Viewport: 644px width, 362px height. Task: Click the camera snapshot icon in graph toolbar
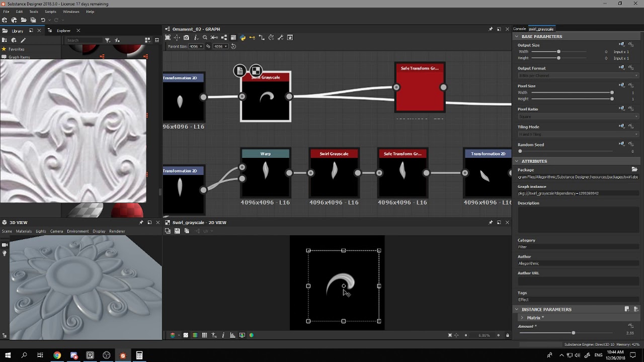point(186,38)
